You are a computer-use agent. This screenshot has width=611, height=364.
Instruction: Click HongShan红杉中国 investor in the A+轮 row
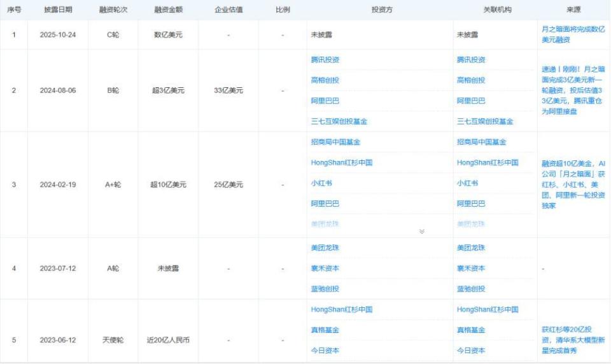point(342,162)
